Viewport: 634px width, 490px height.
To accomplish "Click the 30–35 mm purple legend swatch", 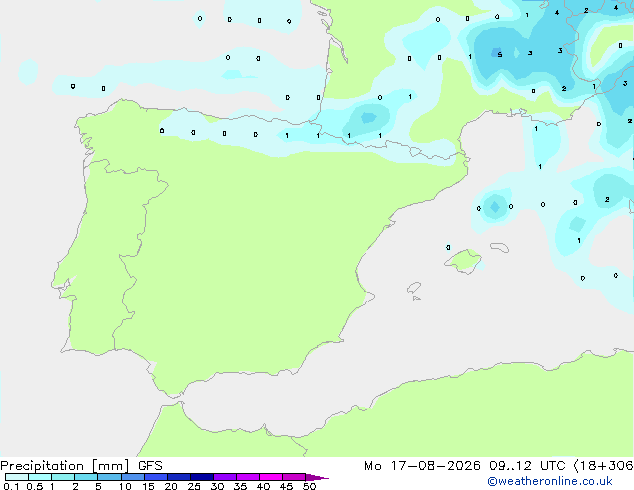I will coord(225,477).
